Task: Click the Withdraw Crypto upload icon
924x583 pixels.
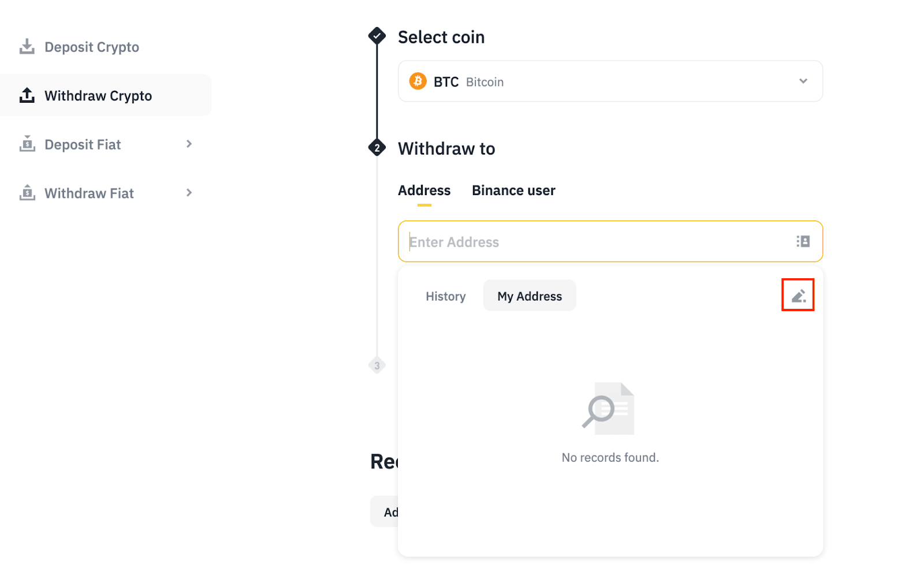Action: point(27,95)
